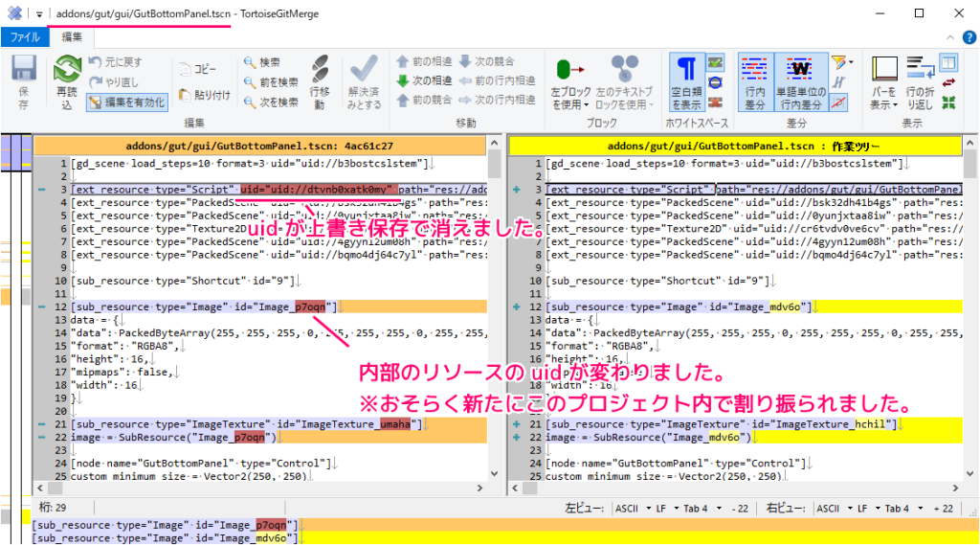
Task: Open the 検索 find dialog
Action: 262,62
